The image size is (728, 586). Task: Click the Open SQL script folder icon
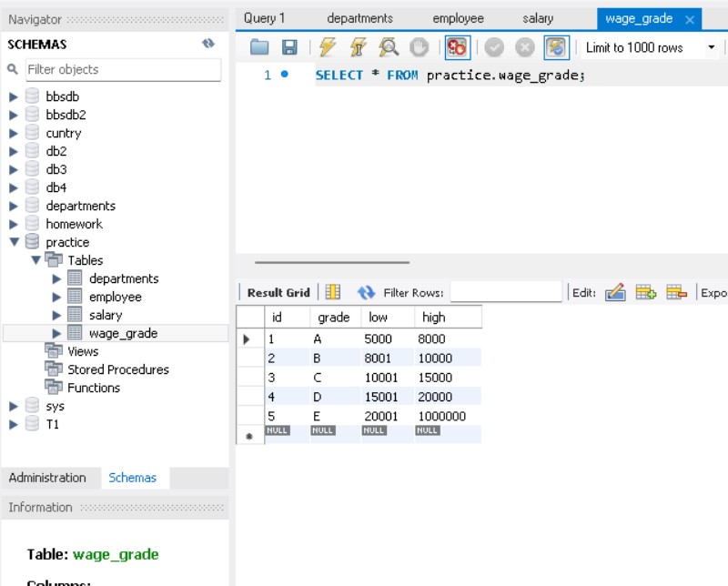(259, 47)
